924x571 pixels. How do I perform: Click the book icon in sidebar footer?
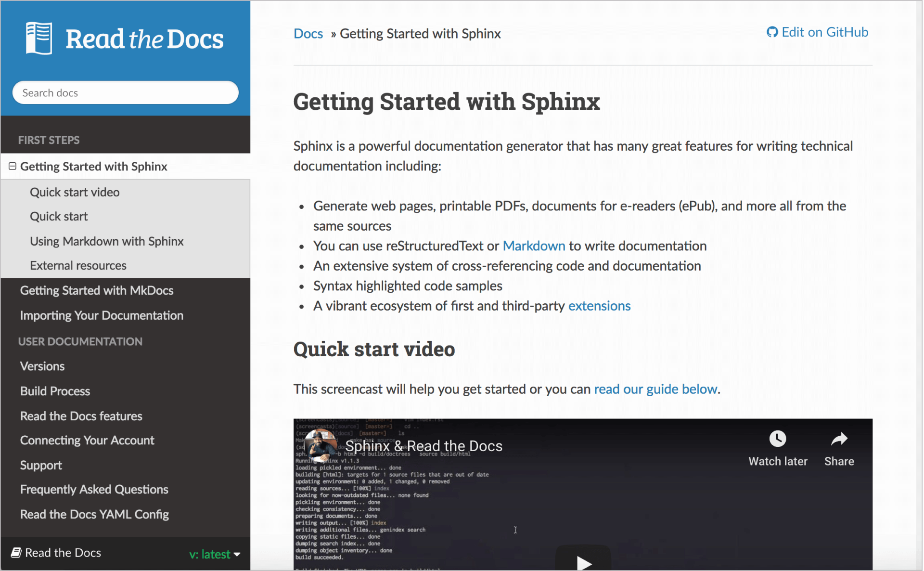tap(16, 553)
